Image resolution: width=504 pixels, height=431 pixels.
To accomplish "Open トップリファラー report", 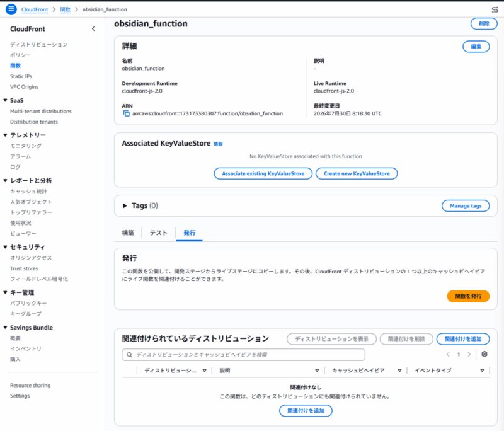I will tap(31, 212).
